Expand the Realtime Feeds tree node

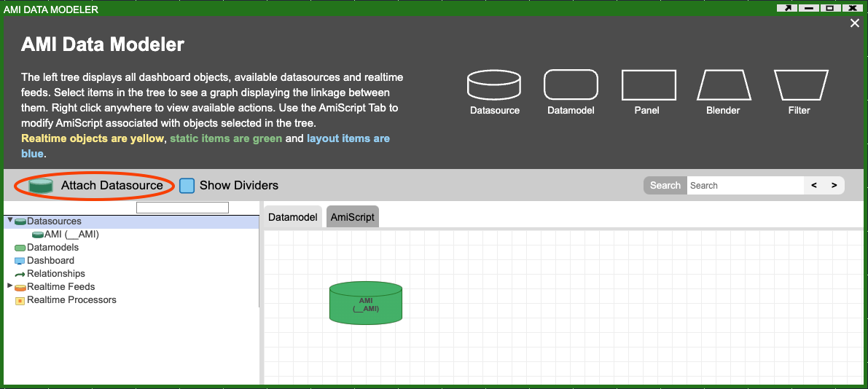tap(10, 286)
